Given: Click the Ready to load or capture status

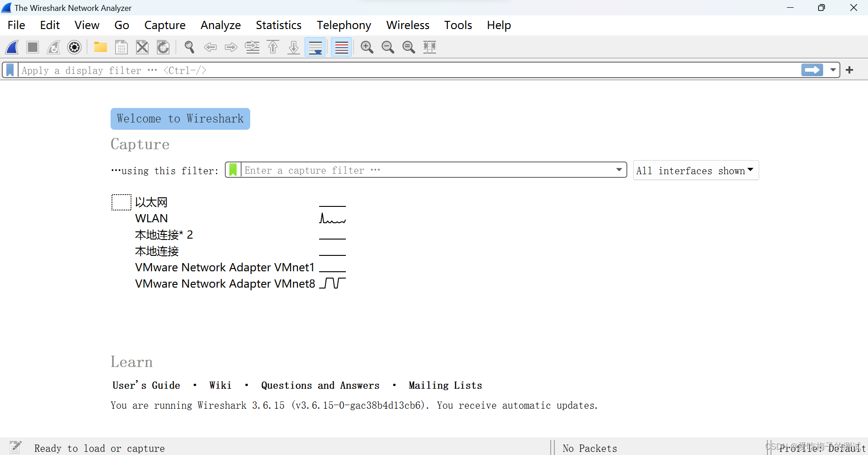Looking at the screenshot, I should click(x=99, y=448).
